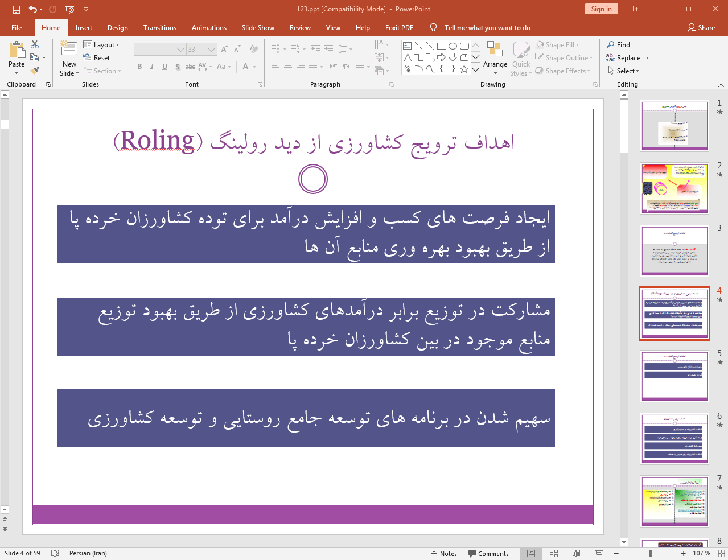The width and height of the screenshot is (728, 560).
Task: Click the Align Text Left icon
Action: [275, 67]
